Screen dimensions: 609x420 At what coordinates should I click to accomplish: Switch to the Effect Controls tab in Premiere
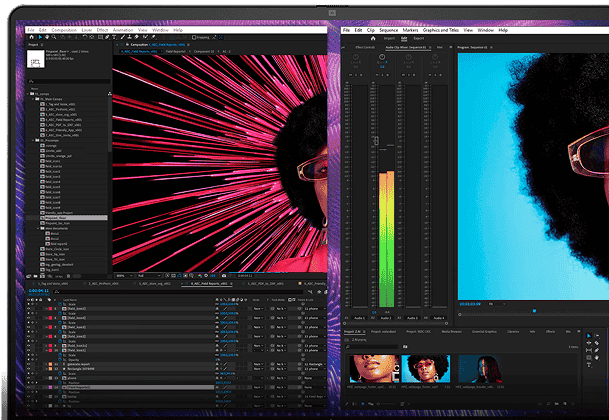[365, 47]
